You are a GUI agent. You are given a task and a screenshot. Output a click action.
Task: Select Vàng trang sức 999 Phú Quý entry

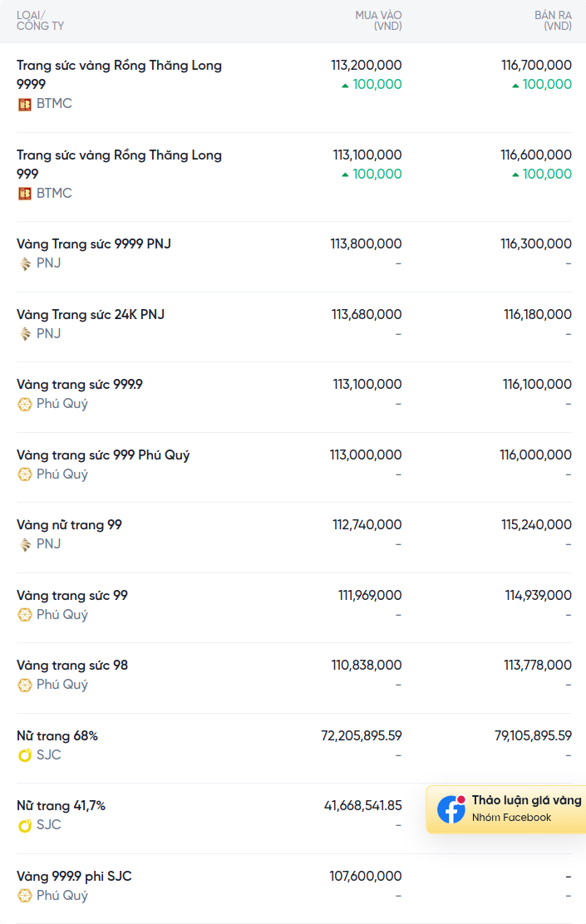coord(294,468)
